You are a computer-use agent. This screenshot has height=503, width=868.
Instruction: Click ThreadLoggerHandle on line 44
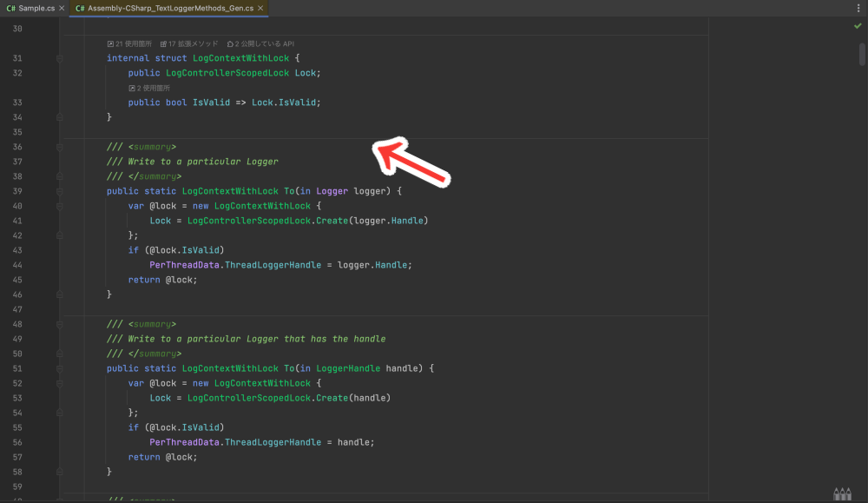(273, 265)
